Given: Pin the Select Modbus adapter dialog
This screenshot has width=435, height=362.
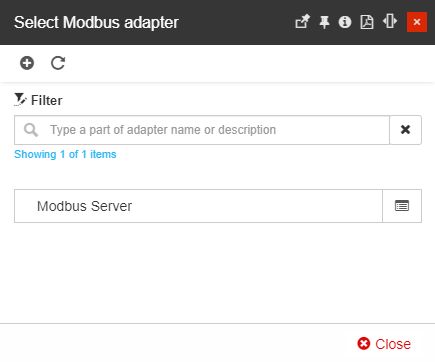Looking at the screenshot, I should click(x=324, y=22).
